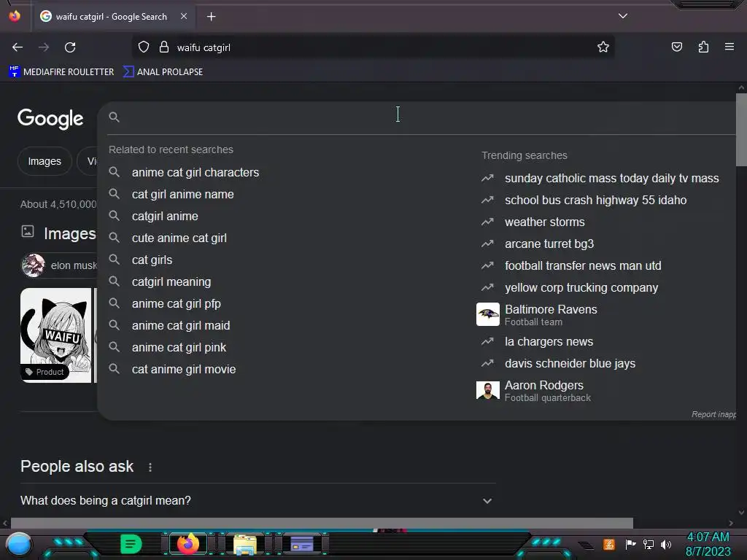Go back using the browser back arrow

coord(18,47)
